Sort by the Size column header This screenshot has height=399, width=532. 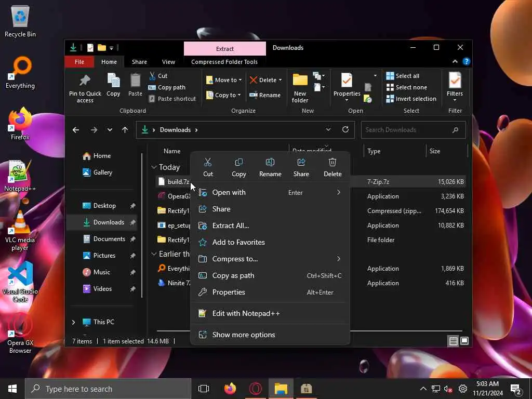coord(446,151)
